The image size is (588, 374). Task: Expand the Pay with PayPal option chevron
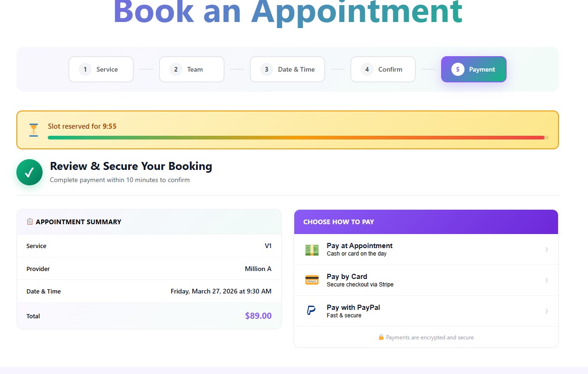pos(546,311)
